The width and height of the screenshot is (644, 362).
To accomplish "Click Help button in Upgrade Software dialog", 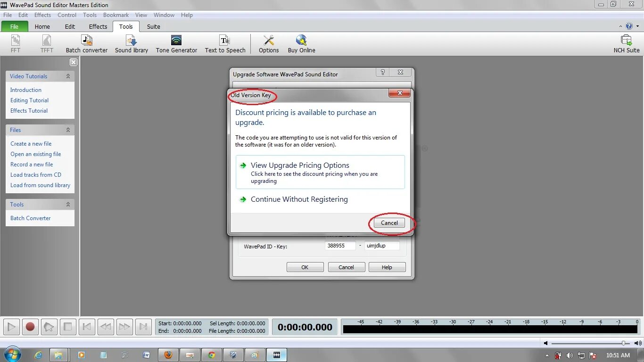I will [387, 267].
